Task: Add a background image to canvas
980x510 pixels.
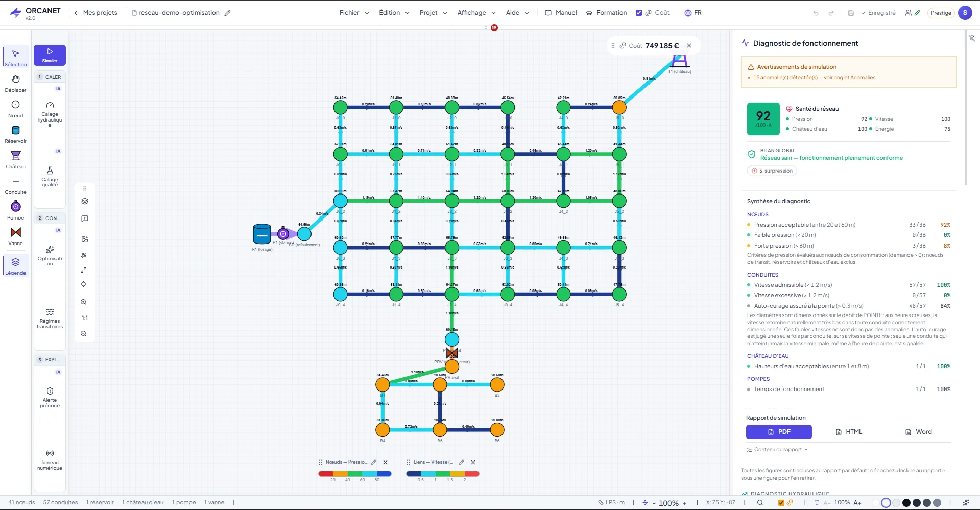Action: click(85, 239)
